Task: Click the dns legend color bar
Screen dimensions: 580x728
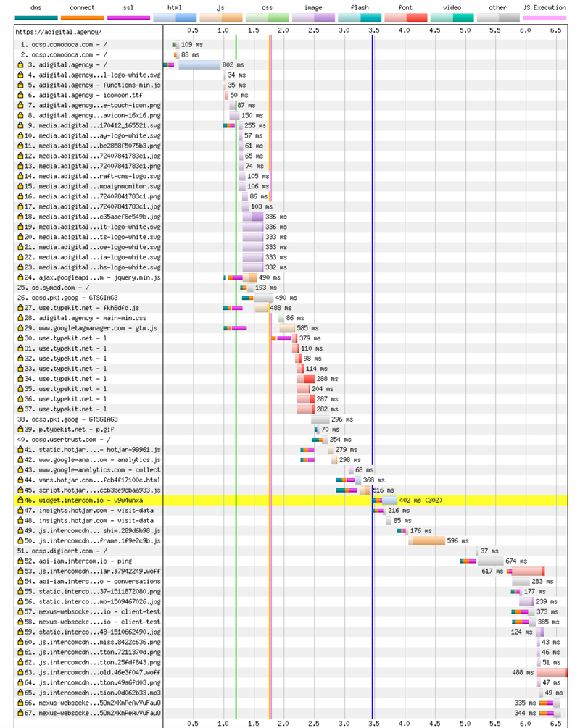Action: (x=36, y=18)
